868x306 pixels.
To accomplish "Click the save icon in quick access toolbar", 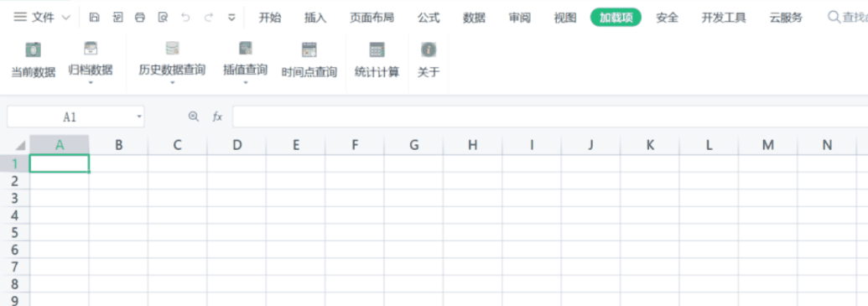I will point(94,17).
